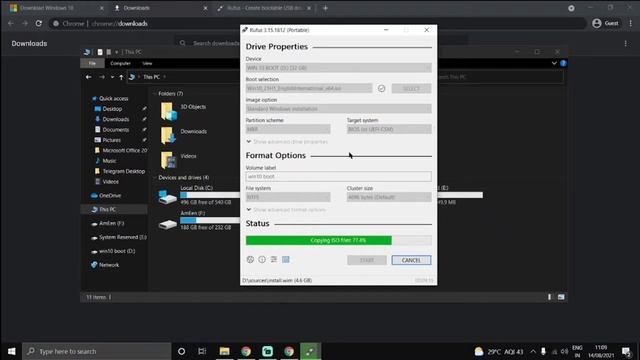The width and height of the screenshot is (640, 360).
Task: Open Rufus language settings globe icon
Action: coord(250,260)
